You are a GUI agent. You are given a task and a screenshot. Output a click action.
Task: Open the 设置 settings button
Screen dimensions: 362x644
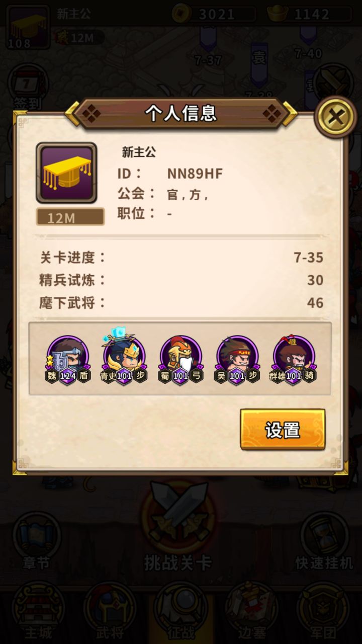[x=283, y=430]
